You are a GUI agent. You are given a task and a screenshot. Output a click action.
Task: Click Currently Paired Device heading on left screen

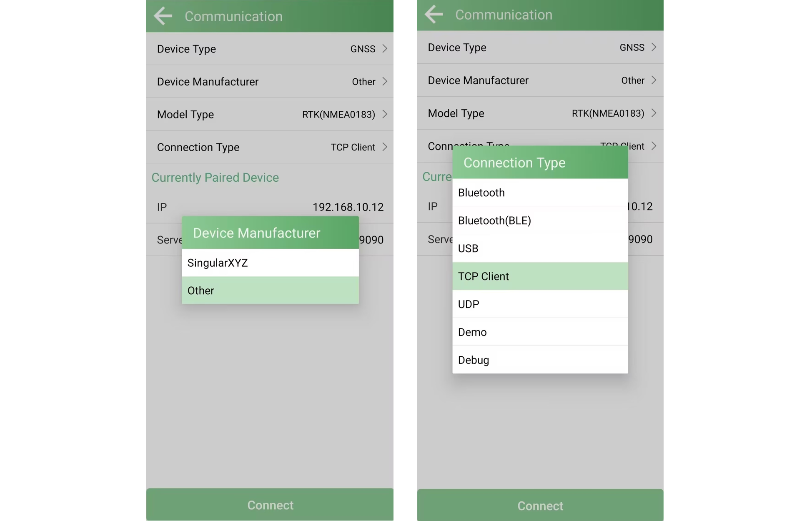pyautogui.click(x=215, y=178)
